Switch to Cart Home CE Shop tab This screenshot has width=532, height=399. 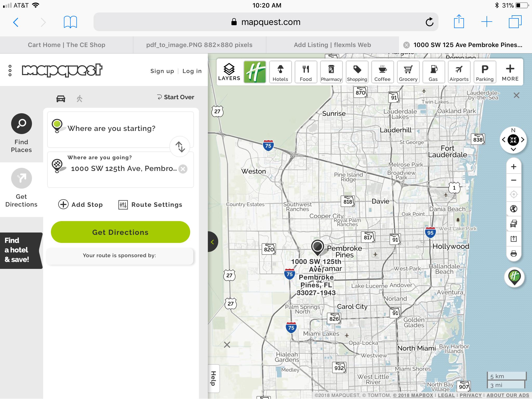click(x=66, y=45)
